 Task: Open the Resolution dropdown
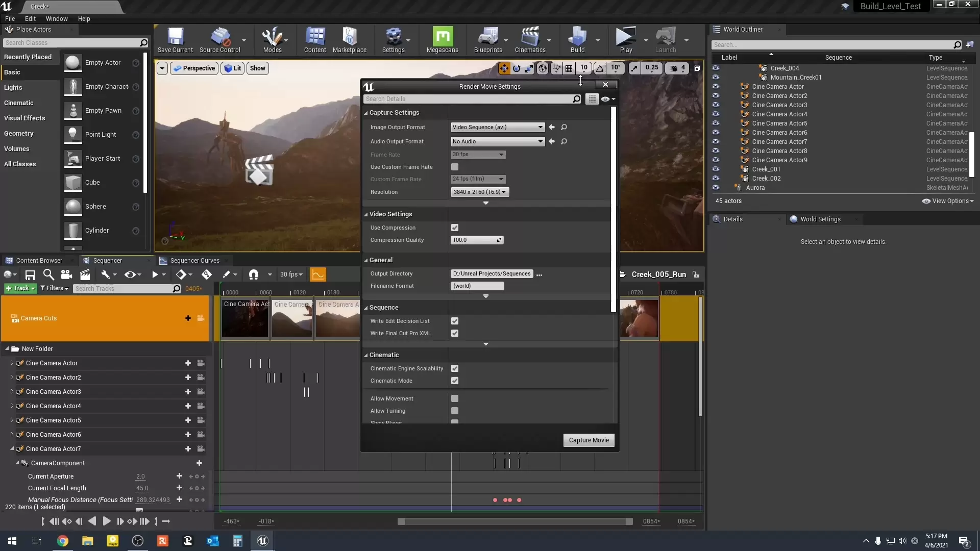pos(479,192)
